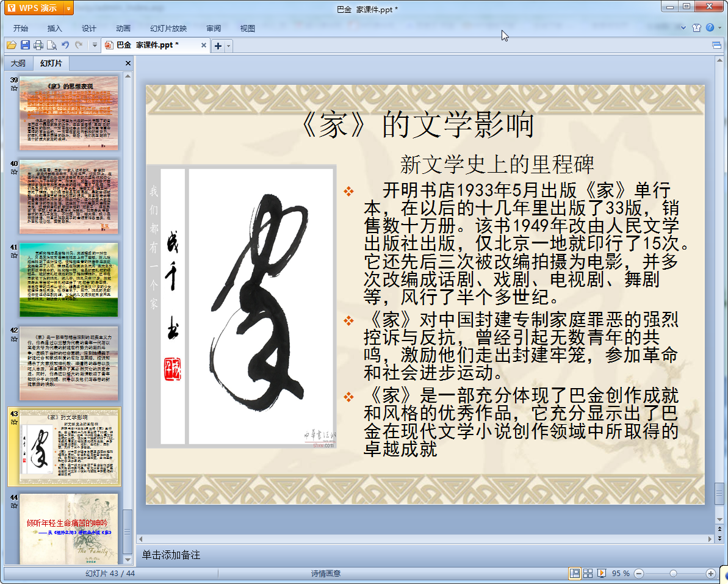Switch to Slide Sorter view
This screenshot has width=728, height=584.
click(588, 574)
